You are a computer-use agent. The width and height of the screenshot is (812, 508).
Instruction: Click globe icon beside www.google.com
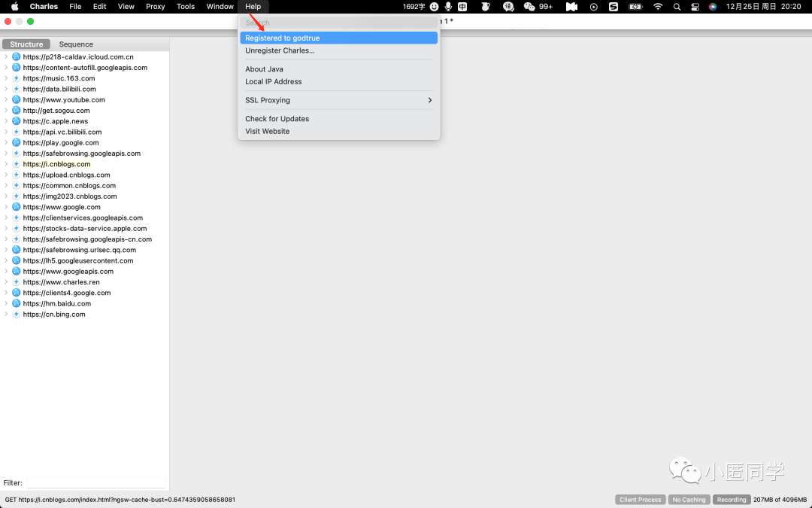[16, 207]
